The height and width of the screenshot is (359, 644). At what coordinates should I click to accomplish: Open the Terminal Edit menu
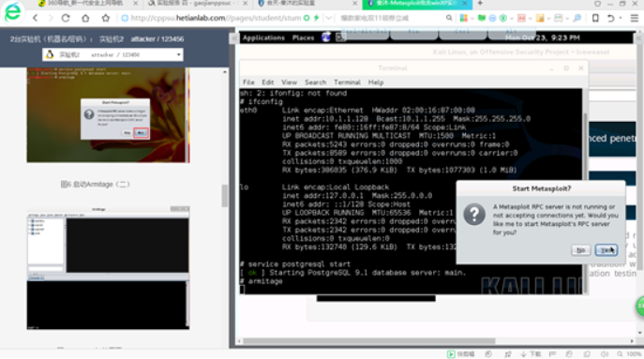(x=268, y=82)
